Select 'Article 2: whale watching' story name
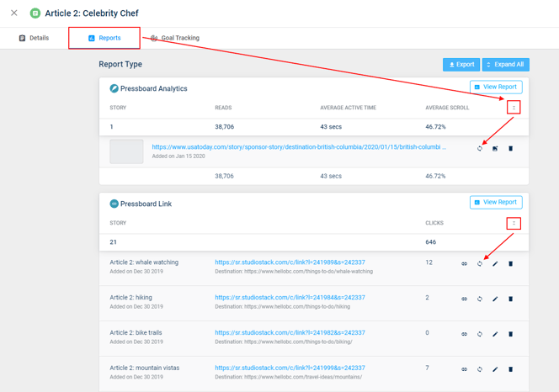 click(144, 262)
